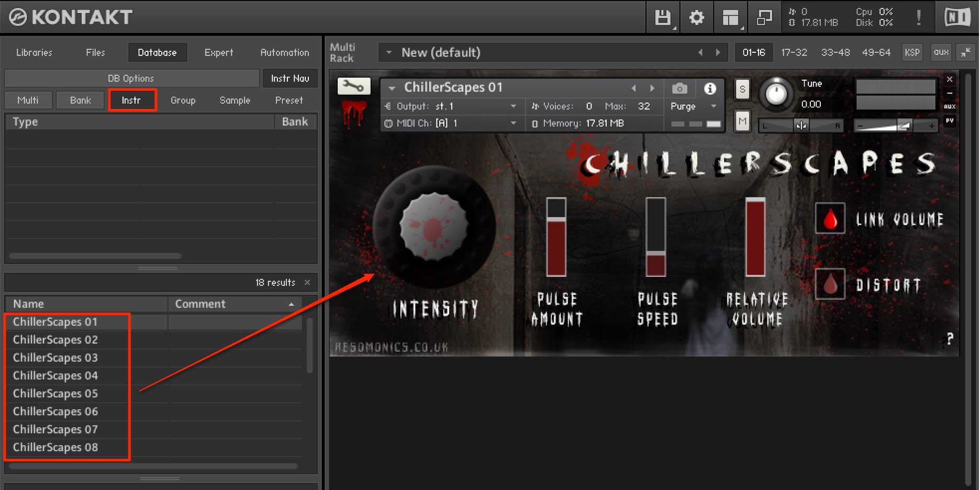Select the Multi filter tab
The image size is (980, 490).
point(28,100)
